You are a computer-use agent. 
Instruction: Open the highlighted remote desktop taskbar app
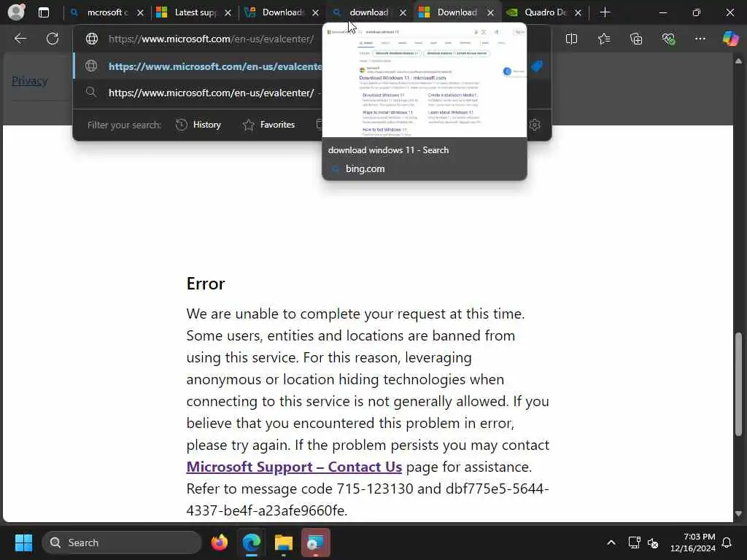click(x=315, y=542)
